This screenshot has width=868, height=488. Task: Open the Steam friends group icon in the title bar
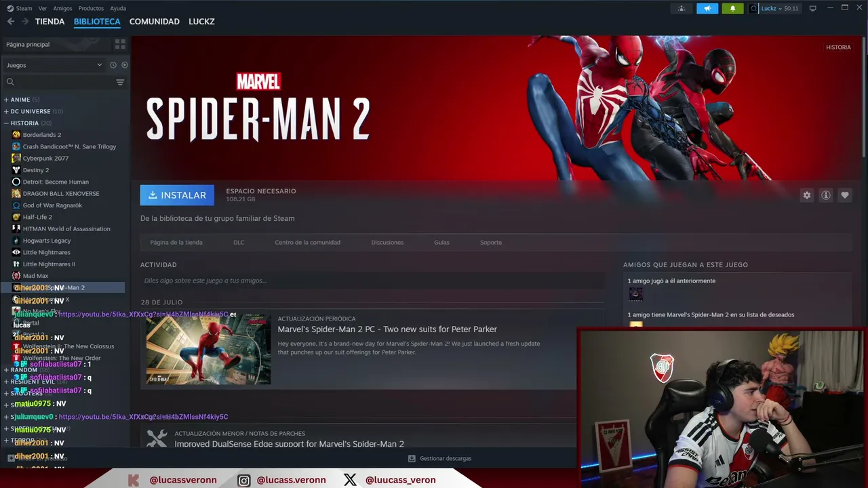tap(682, 8)
